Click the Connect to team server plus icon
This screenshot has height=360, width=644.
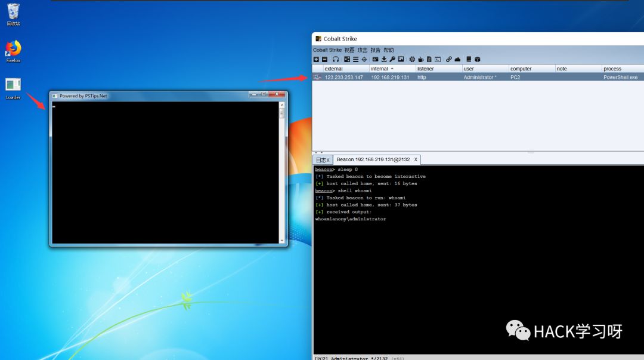(x=316, y=59)
